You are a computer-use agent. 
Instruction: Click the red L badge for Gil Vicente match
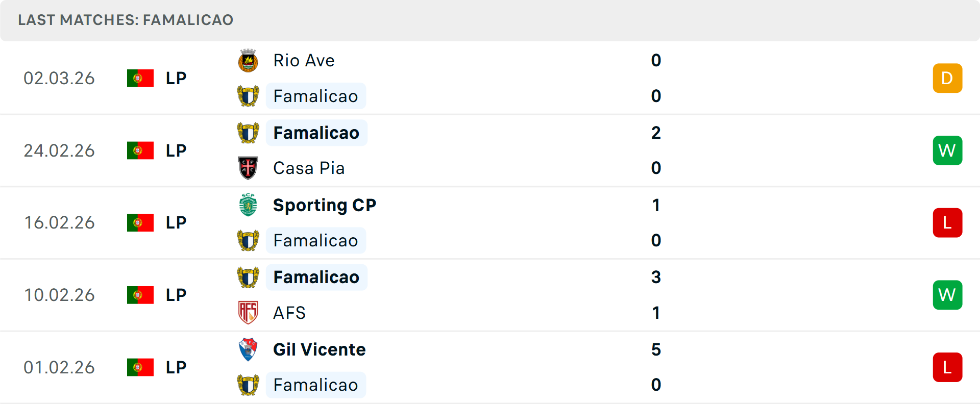click(947, 367)
